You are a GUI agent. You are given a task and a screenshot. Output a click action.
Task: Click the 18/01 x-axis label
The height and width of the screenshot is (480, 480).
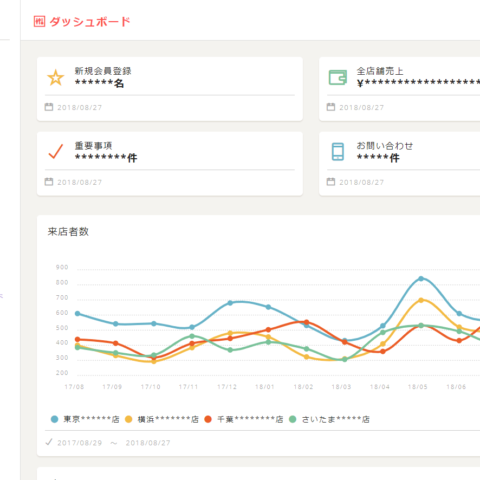[x=265, y=387]
